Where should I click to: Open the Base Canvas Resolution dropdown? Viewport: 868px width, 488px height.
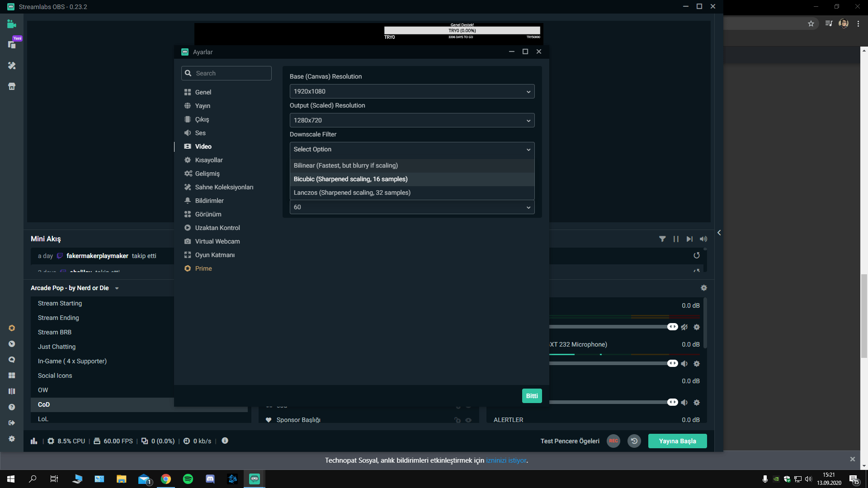pyautogui.click(x=412, y=91)
